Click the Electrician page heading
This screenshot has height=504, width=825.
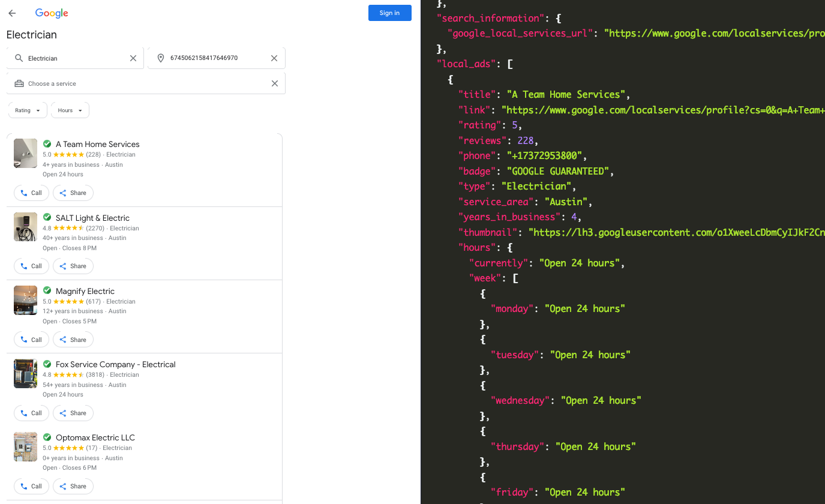32,35
